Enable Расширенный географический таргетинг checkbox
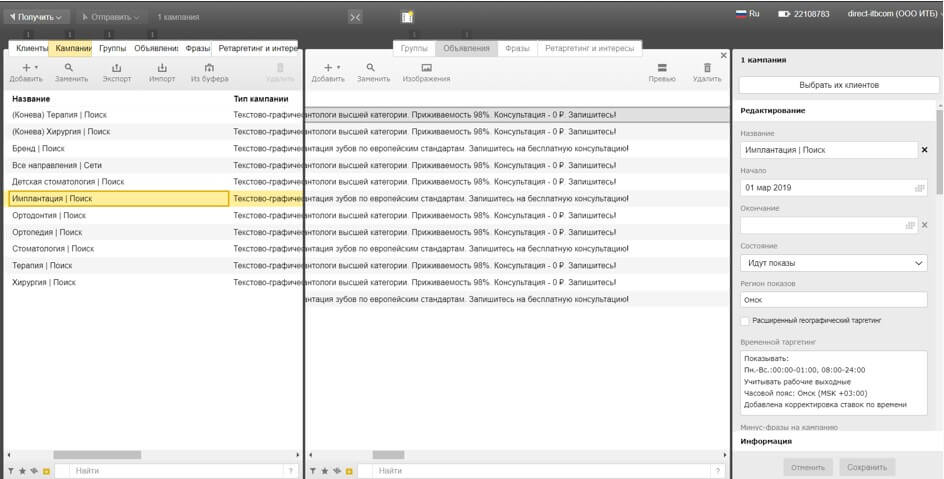The width and height of the screenshot is (944, 479). tap(745, 321)
